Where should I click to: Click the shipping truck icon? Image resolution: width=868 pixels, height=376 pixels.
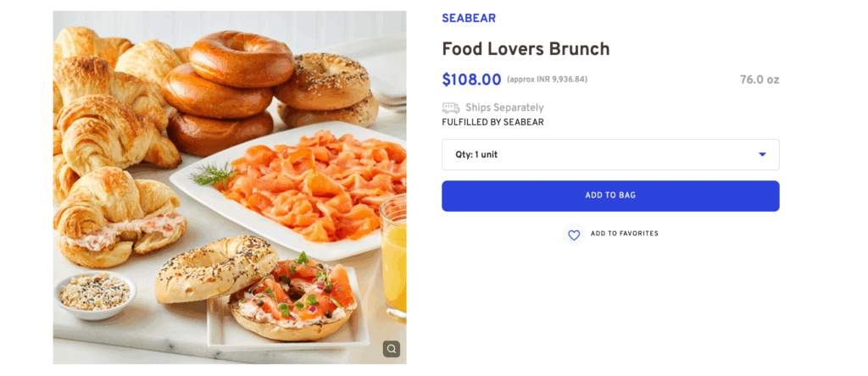451,108
